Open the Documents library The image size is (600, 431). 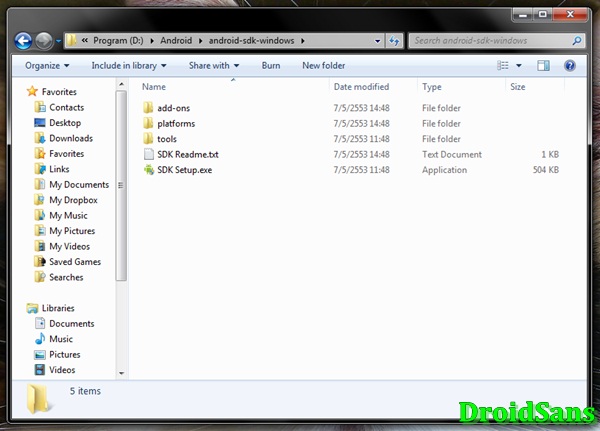point(64,323)
